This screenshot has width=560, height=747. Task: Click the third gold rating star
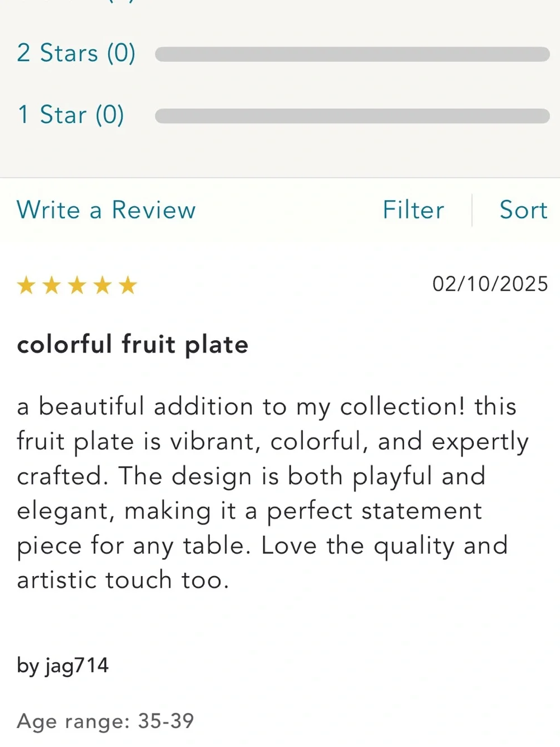click(x=77, y=286)
